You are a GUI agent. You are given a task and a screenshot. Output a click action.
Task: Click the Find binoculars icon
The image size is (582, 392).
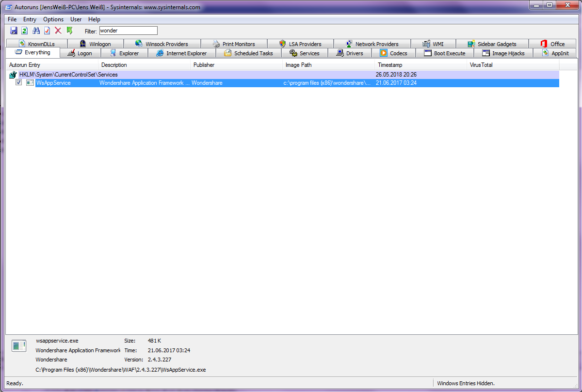(x=36, y=31)
